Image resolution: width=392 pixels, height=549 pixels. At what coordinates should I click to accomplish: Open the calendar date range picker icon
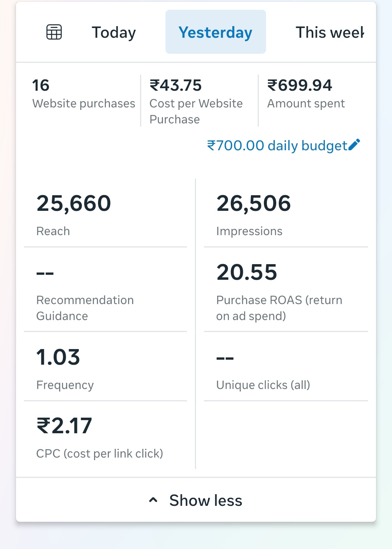(x=54, y=32)
